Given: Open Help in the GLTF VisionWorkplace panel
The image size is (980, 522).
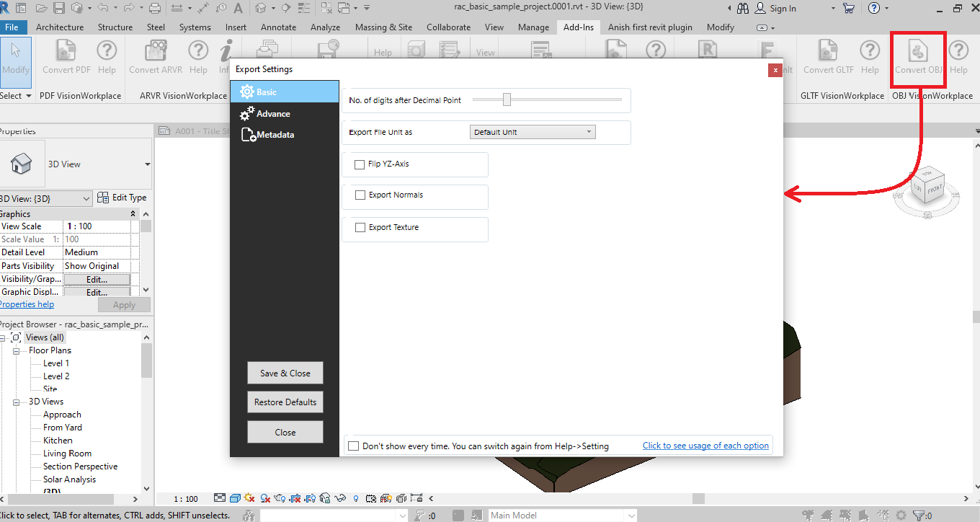Looking at the screenshot, I should (x=870, y=57).
